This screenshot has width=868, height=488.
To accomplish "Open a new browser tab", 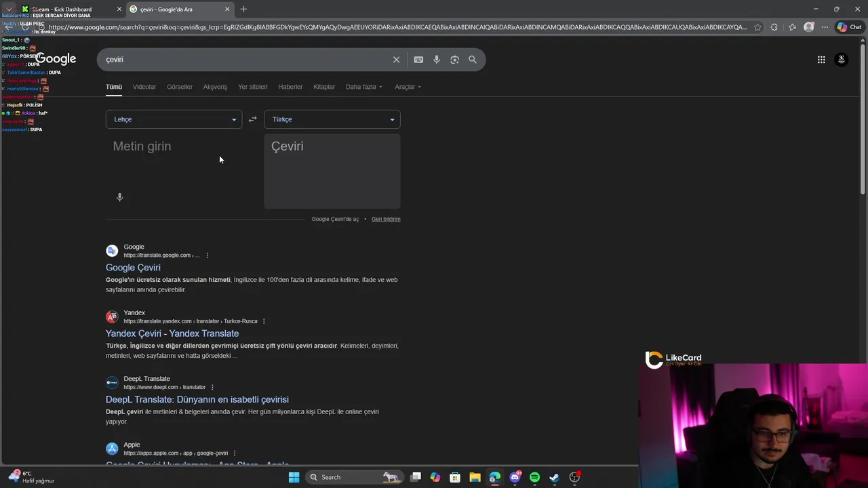I will coord(243,9).
